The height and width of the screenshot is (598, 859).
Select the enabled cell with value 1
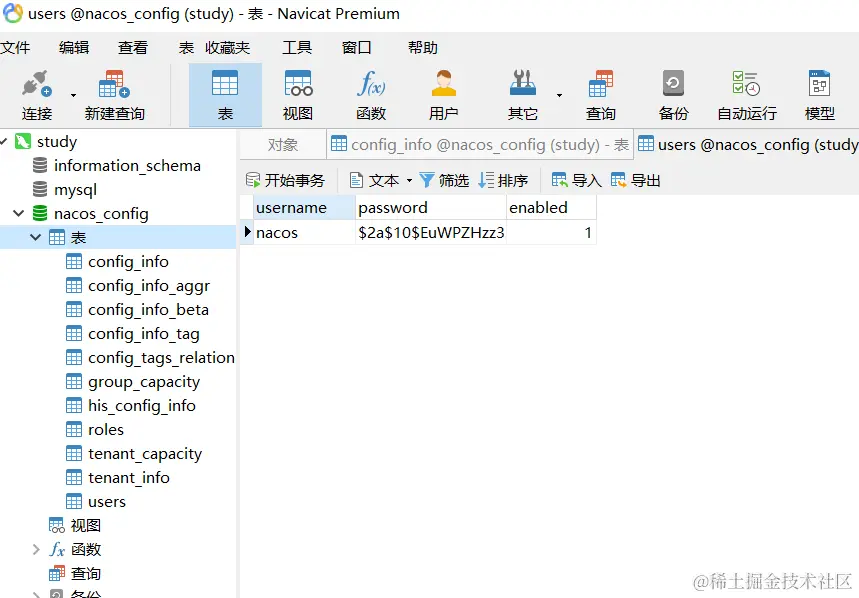pyautogui.click(x=551, y=232)
